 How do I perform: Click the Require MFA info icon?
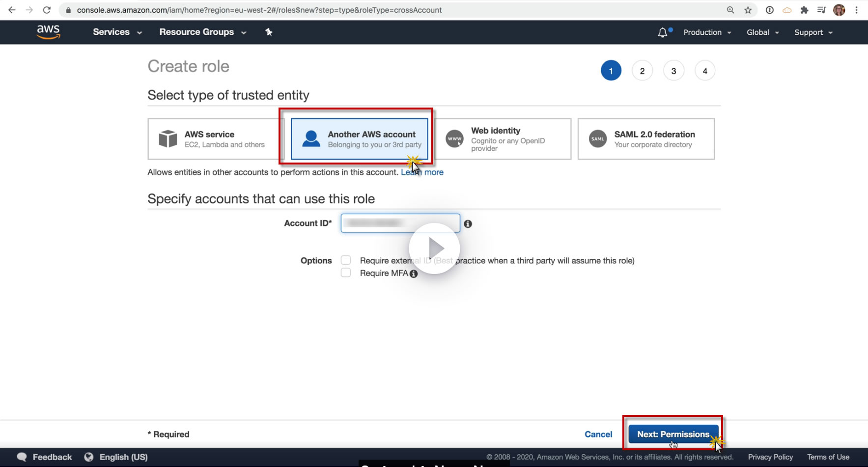(414, 274)
